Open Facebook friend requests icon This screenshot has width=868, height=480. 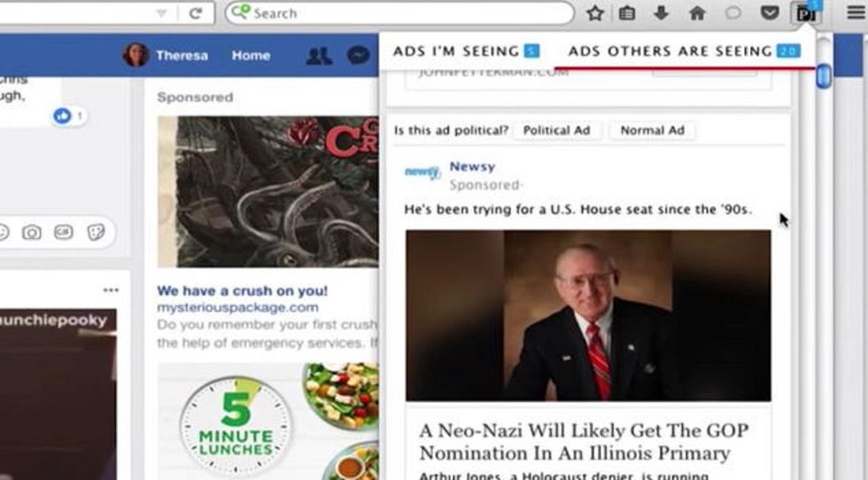[x=320, y=56]
